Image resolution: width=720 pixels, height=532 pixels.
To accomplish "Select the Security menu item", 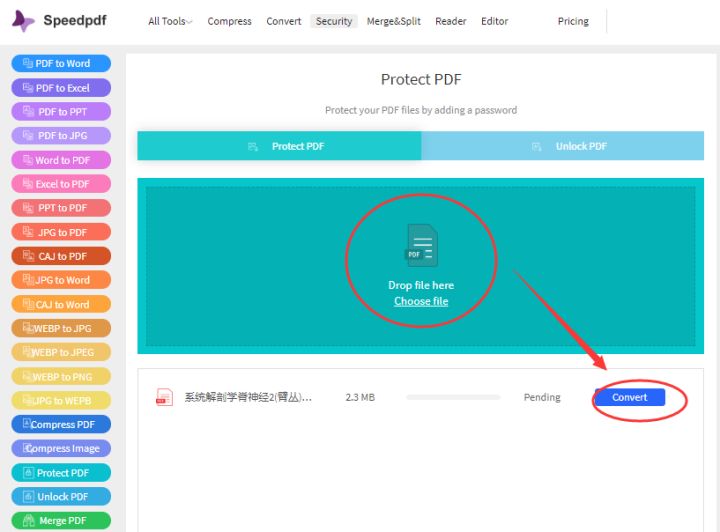I will coord(334,21).
